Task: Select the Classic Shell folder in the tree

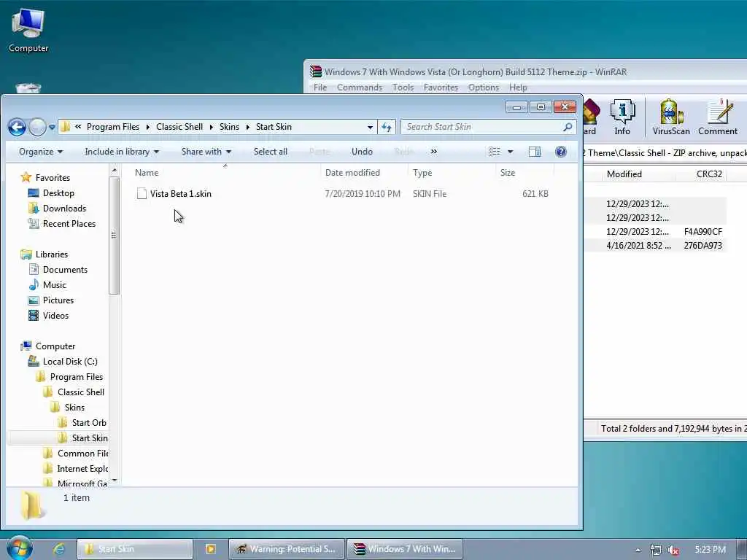Action: coord(80,392)
